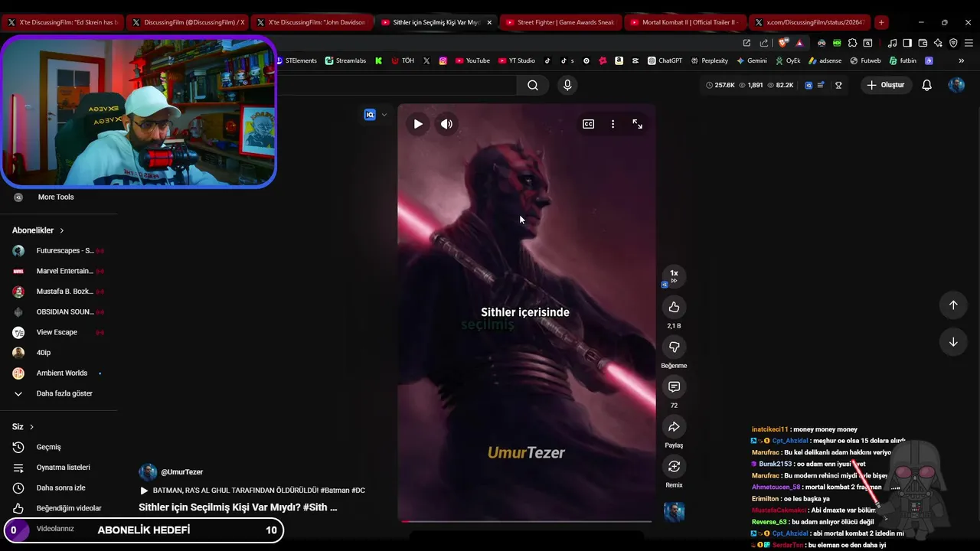Open the Short's three-dot options menu
This screenshot has width=980, height=551.
tap(612, 124)
